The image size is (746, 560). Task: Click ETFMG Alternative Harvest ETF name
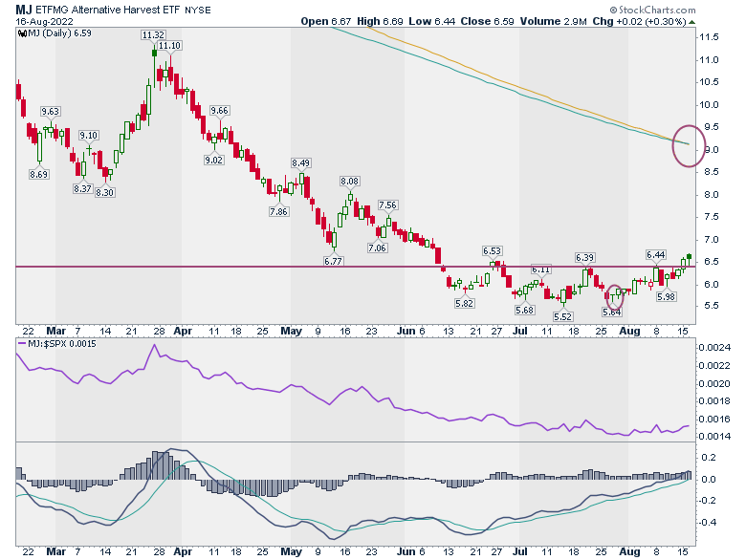107,10
